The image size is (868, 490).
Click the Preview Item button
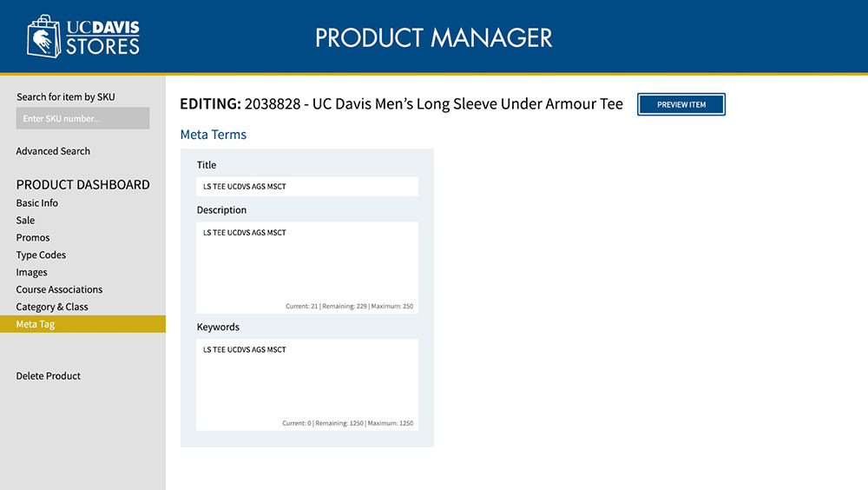(681, 104)
